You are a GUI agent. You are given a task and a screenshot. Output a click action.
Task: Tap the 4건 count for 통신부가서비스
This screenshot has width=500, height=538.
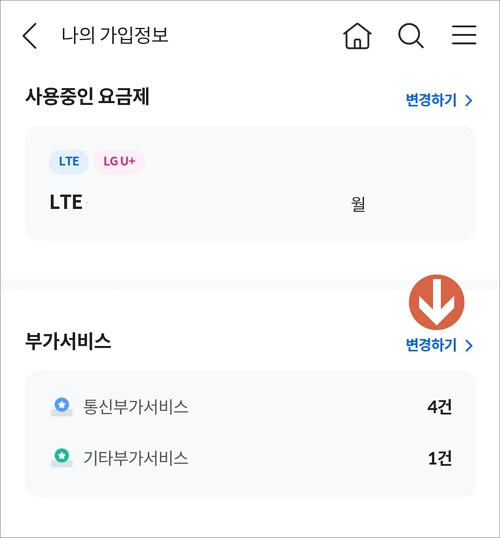440,407
